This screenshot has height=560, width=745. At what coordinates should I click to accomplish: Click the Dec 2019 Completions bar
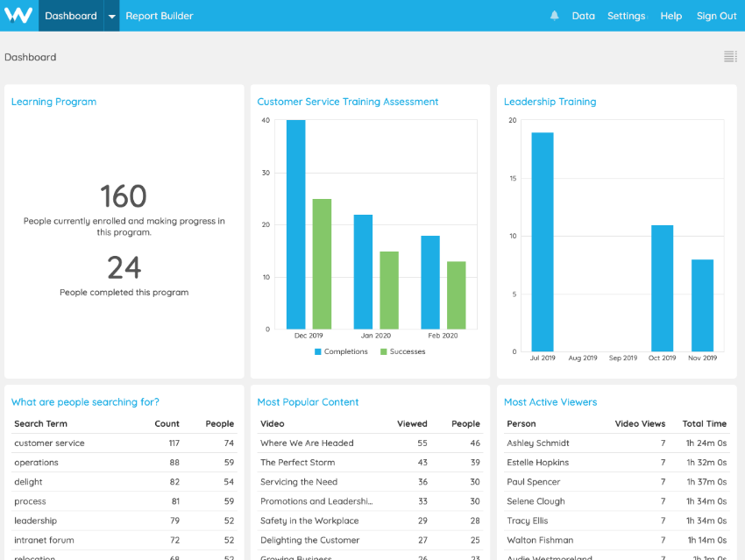click(295, 224)
